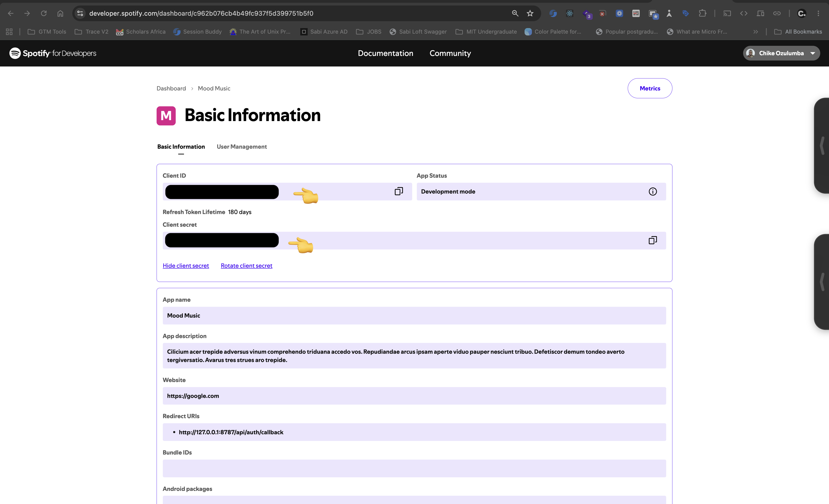This screenshot has width=829, height=504.
Task: Open Documentation in top navigation
Action: pos(385,53)
